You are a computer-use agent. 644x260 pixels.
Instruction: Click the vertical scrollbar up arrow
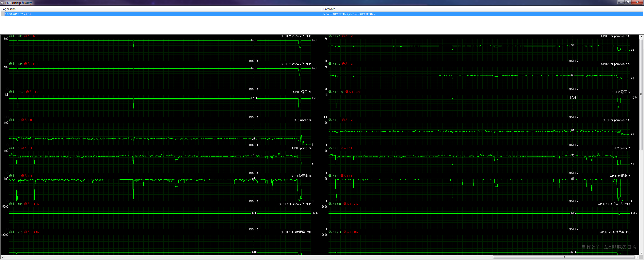[641, 37]
